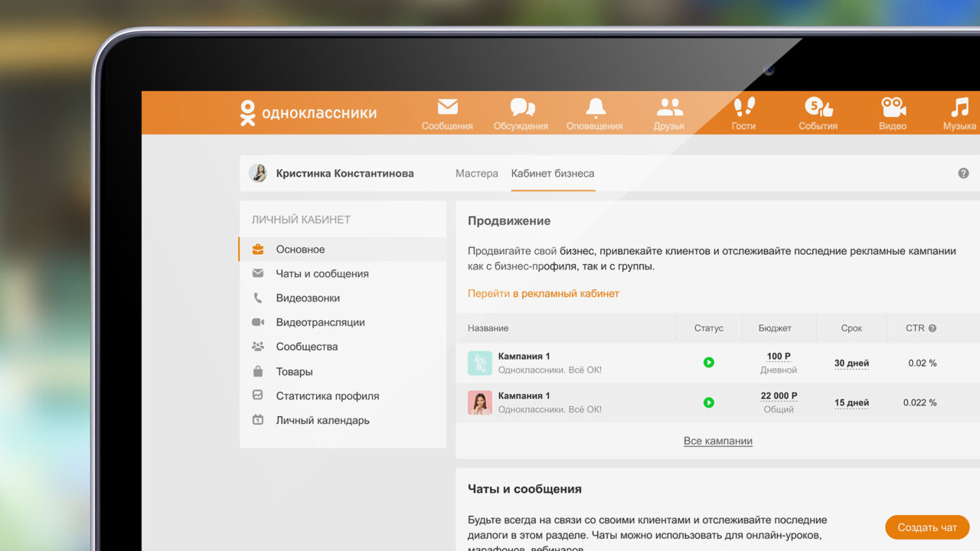Select Видеотрансляции in sidebar
Screen dimensions: 980x551
click(342, 323)
